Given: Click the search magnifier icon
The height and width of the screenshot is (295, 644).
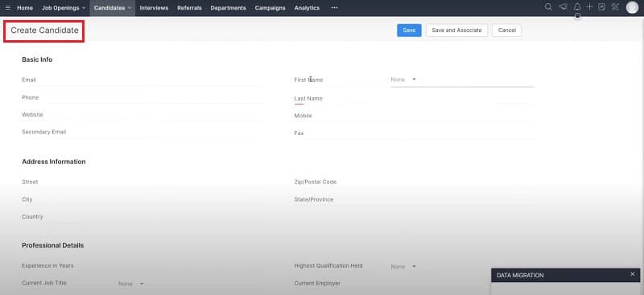Looking at the screenshot, I should click(x=548, y=7).
